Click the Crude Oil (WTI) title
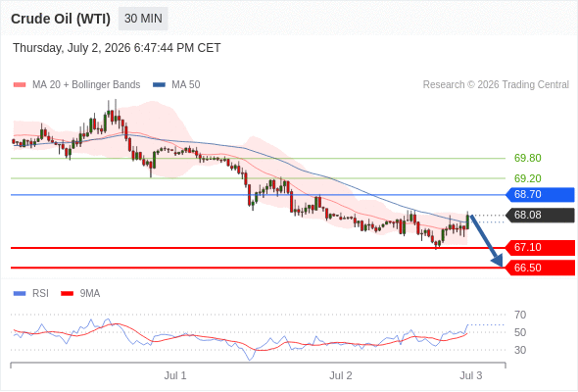Viewport: 578px width, 392px height. (x=61, y=19)
